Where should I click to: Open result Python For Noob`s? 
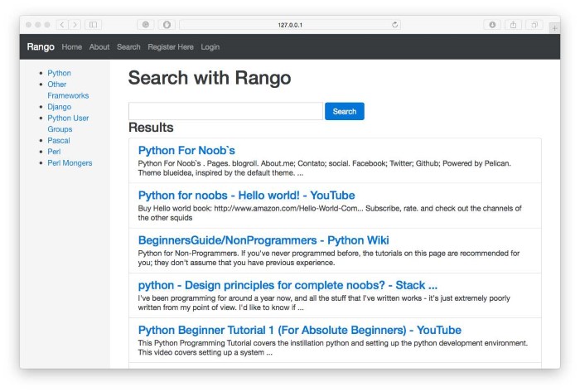pyautogui.click(x=186, y=151)
